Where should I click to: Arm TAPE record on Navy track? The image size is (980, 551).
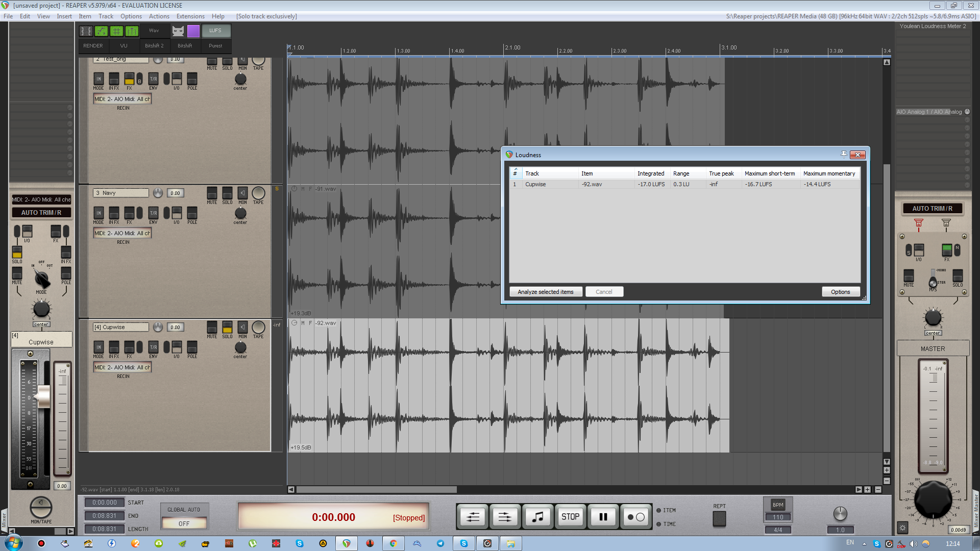click(x=258, y=194)
